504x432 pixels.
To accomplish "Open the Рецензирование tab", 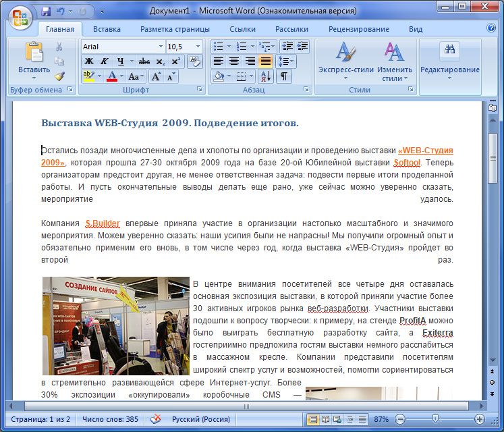I will 359,29.
